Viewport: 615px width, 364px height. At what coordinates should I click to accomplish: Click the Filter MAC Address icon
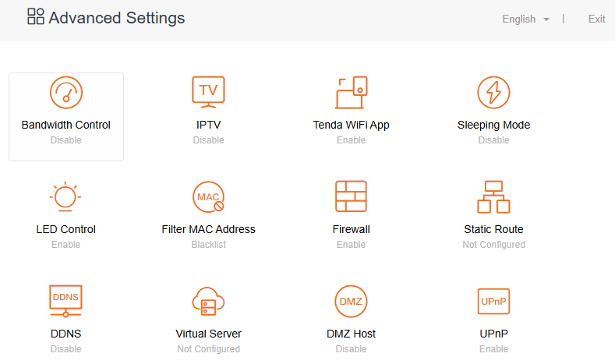[208, 197]
